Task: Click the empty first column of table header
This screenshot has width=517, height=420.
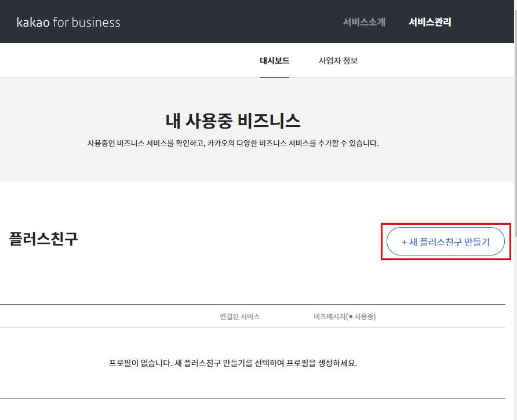Action: coord(87,316)
